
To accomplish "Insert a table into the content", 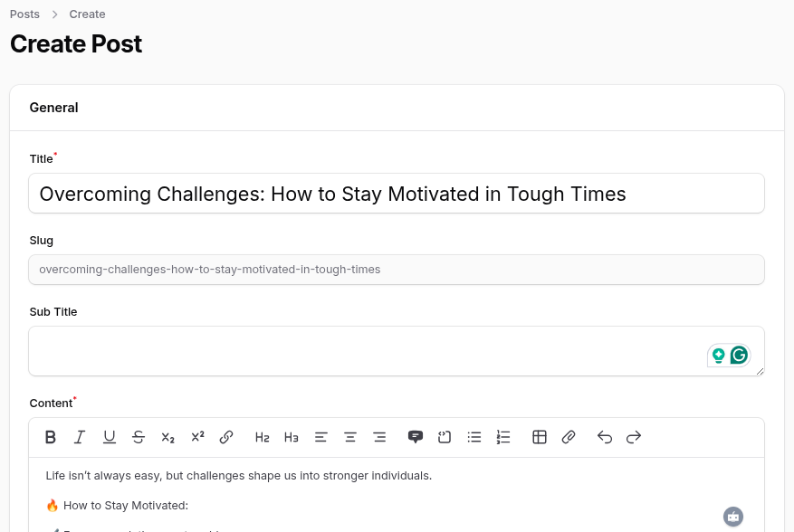I will point(539,437).
